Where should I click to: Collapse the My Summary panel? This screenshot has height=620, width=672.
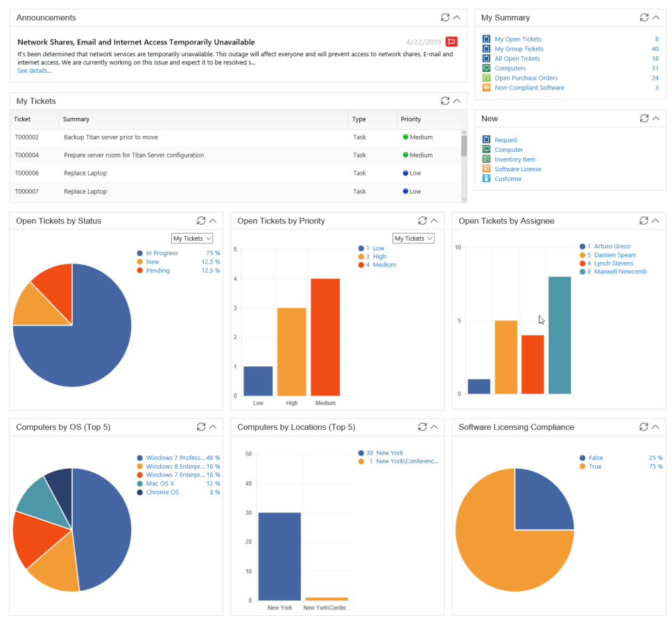[656, 17]
